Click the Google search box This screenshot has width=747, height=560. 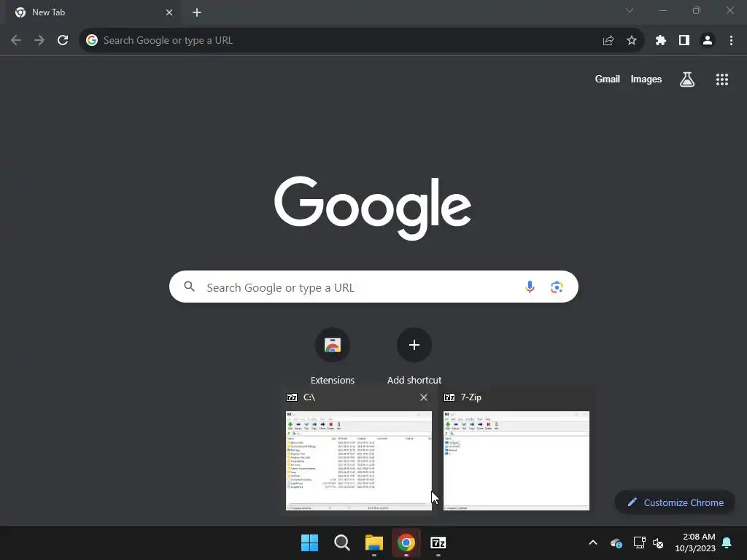(373, 287)
